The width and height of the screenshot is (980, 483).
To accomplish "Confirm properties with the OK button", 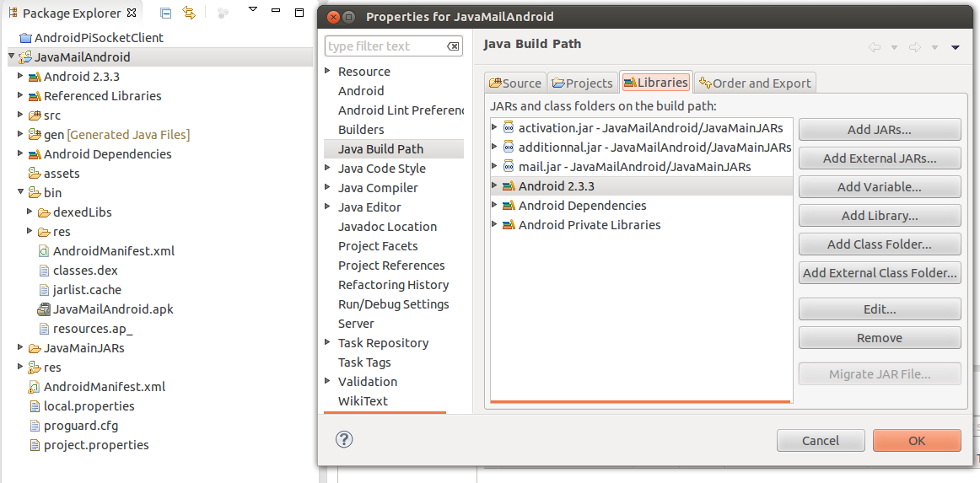I will (x=917, y=441).
